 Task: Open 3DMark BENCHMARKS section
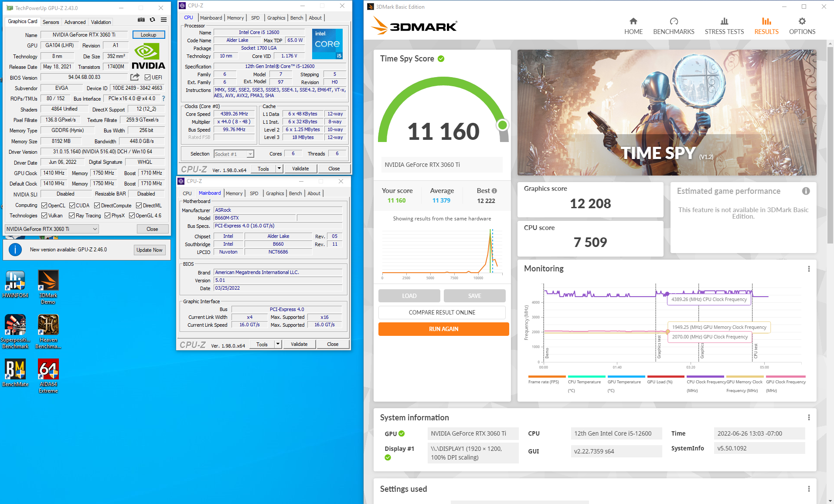point(674,26)
